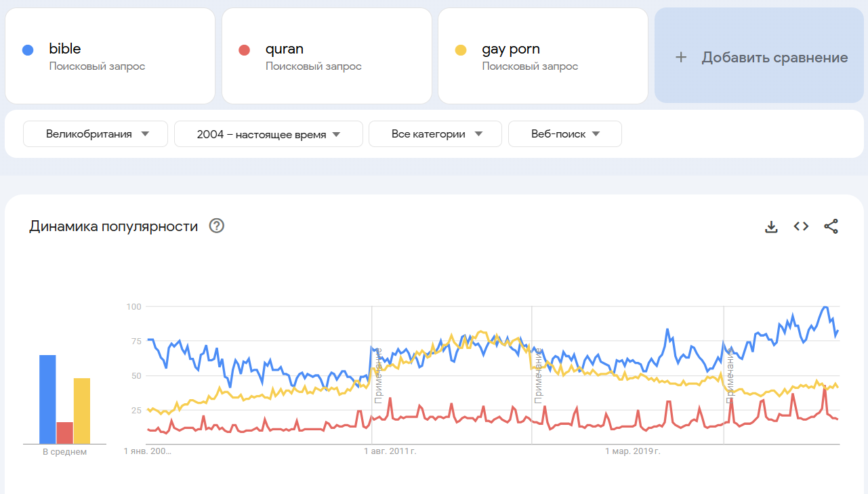Select the quran search term card

tap(327, 56)
